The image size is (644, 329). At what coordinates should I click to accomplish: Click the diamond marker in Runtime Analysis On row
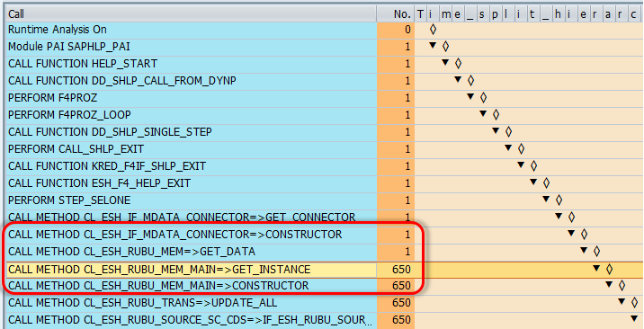433,29
